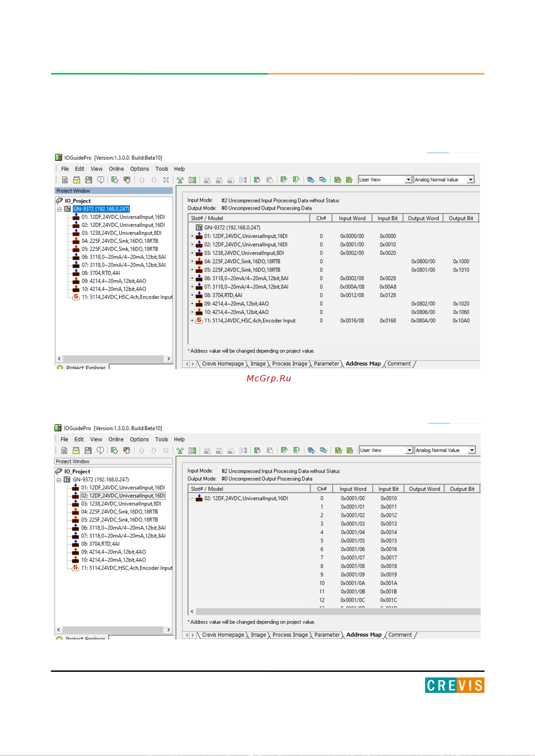Screen dimensions: 535x756
Task: Switch to Parameter tab in upper window
Action: click(x=326, y=364)
